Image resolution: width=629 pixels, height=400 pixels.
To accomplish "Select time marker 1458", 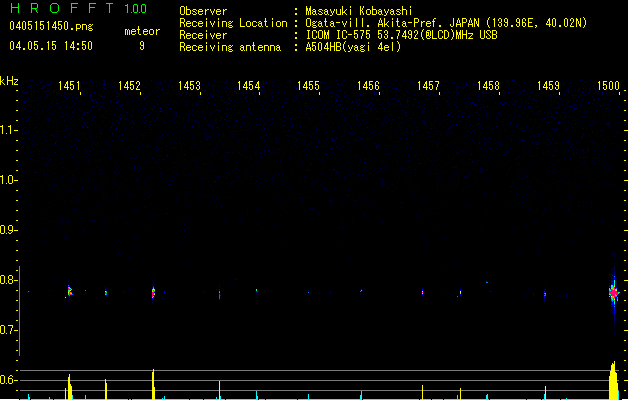I will [488, 86].
